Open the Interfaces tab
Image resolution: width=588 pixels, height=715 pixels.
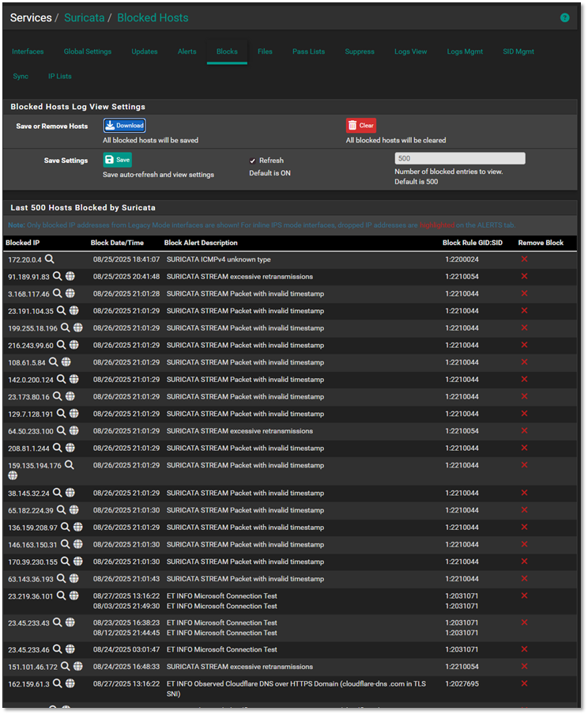28,51
